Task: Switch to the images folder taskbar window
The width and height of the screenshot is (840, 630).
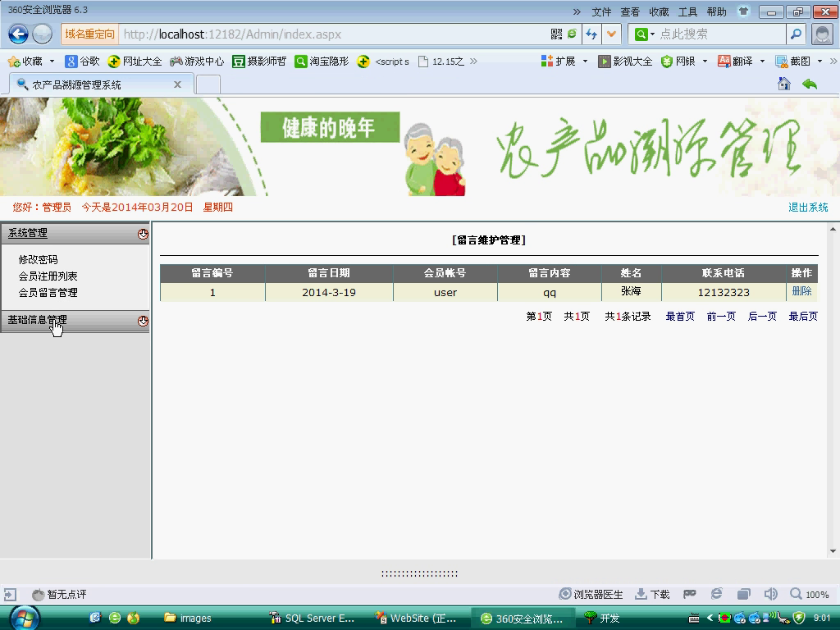Action: coord(188,619)
